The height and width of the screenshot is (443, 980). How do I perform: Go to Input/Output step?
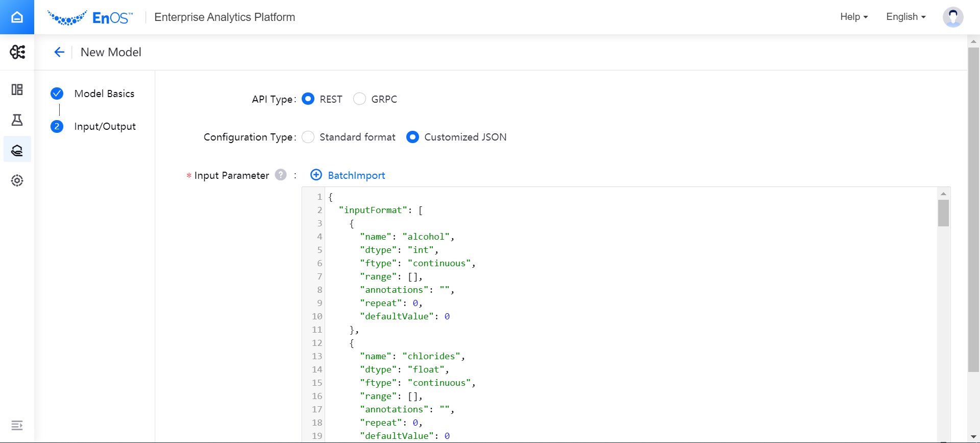pyautogui.click(x=105, y=126)
